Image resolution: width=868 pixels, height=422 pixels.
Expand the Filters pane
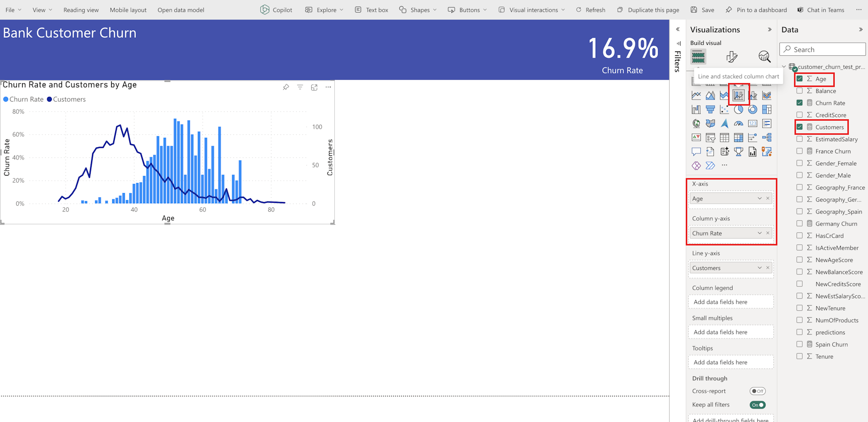678,29
